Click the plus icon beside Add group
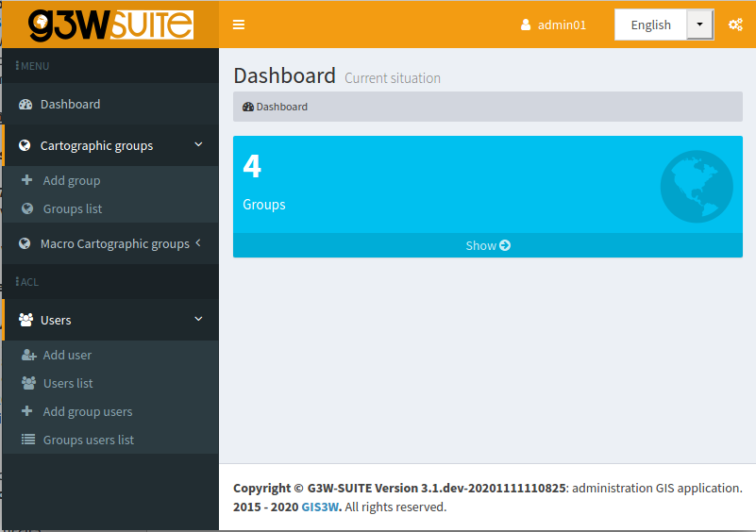This screenshot has width=756, height=532. point(27,180)
